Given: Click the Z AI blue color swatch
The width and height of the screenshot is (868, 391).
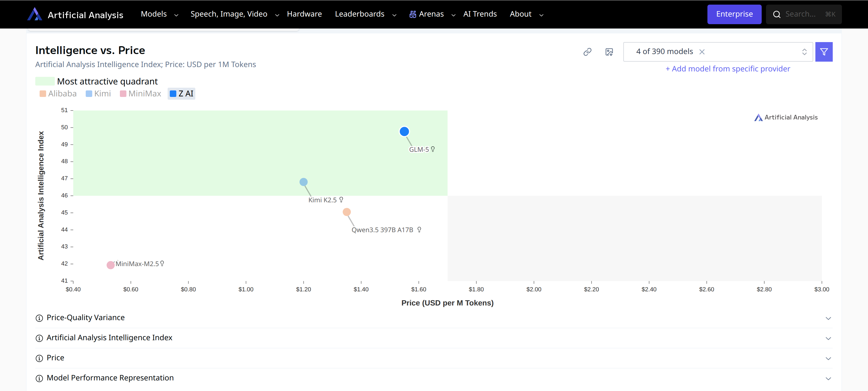Looking at the screenshot, I should (173, 94).
